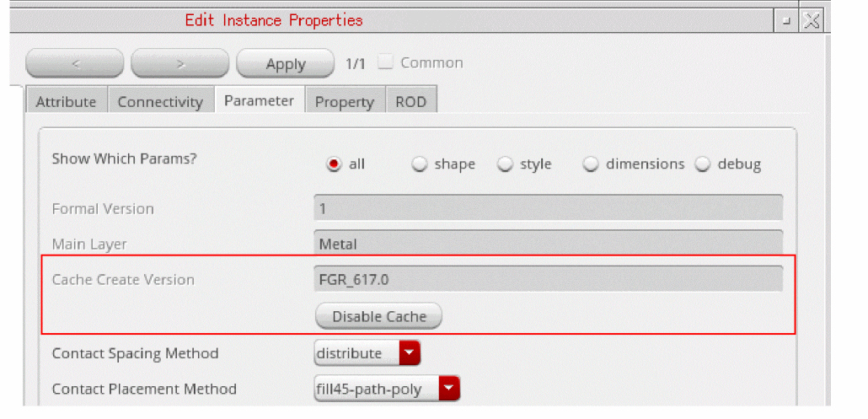Select the Parameter tab

tap(259, 100)
